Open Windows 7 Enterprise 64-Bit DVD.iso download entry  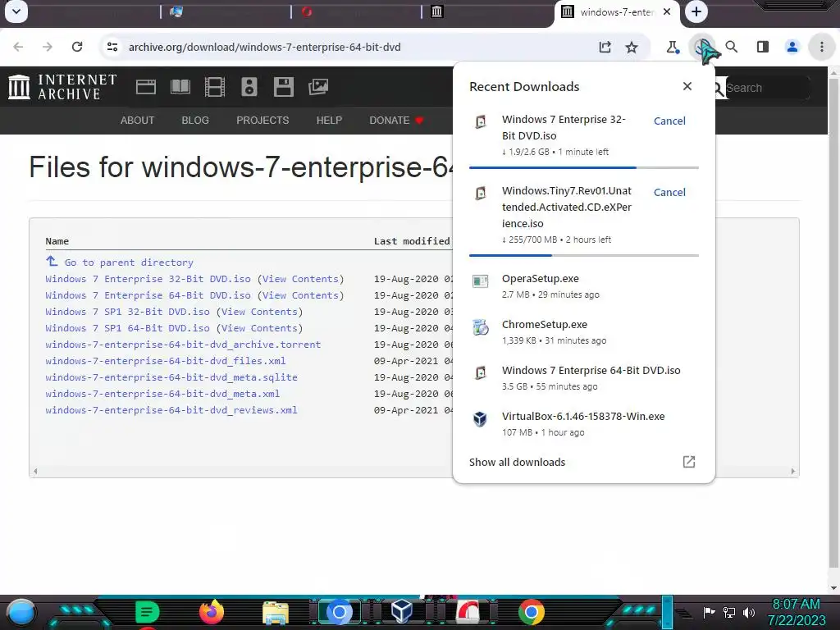[x=584, y=378]
